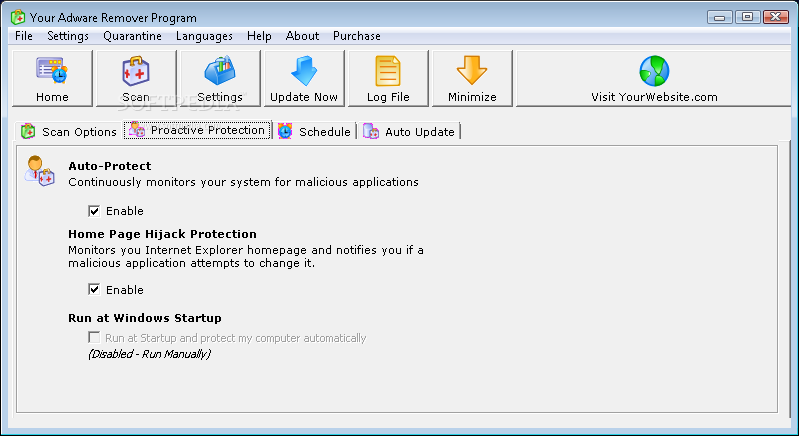Click the '(Disabled - Run Manually)' note
The height and width of the screenshot is (436, 799).
point(149,354)
